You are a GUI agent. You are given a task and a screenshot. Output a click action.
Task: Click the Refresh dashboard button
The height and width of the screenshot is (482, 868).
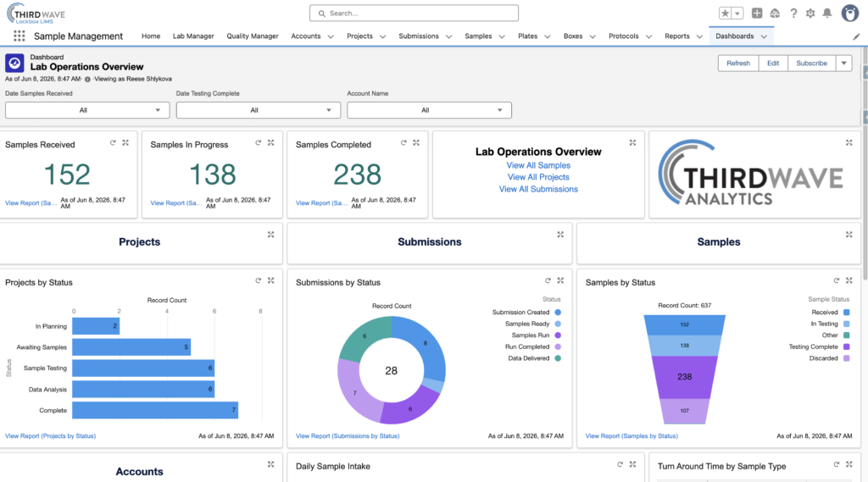click(x=738, y=63)
